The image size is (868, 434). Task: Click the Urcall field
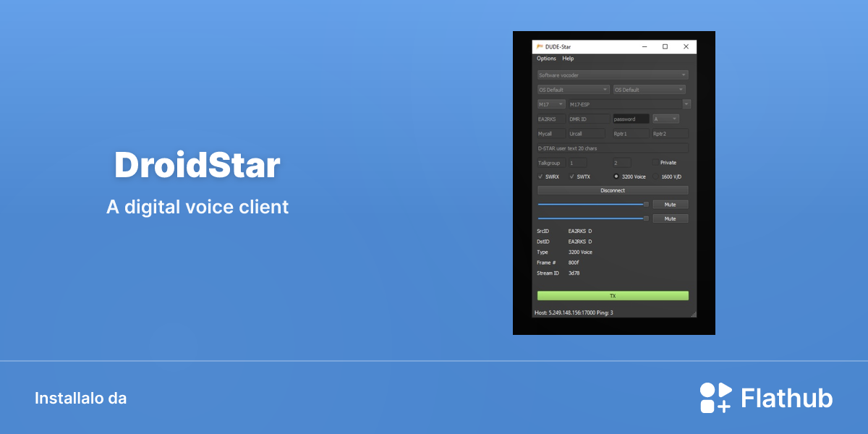[586, 134]
